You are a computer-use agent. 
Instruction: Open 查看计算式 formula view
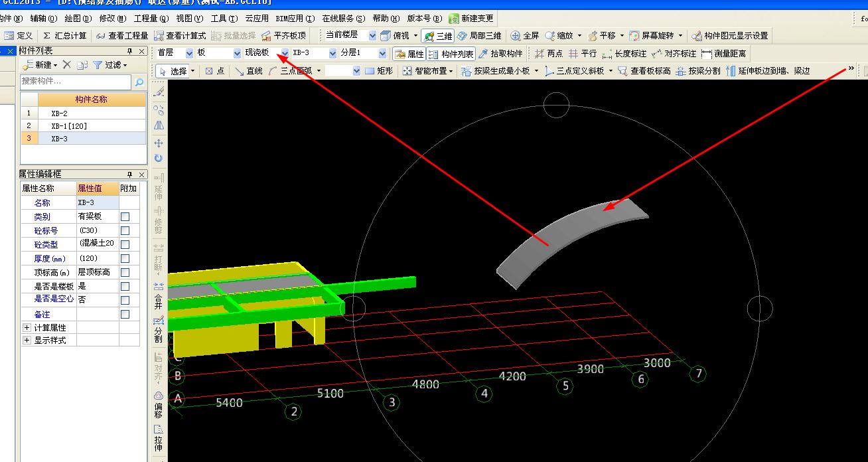(180, 36)
